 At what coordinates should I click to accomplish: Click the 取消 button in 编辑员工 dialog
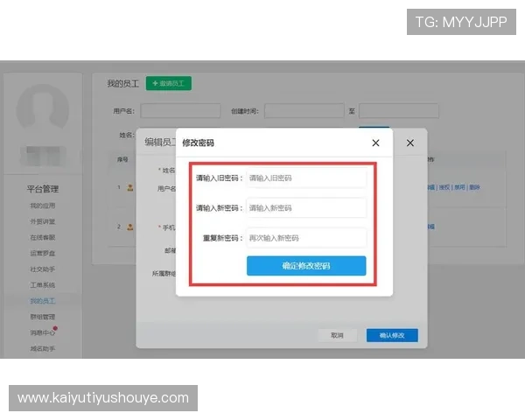pyautogui.click(x=337, y=335)
